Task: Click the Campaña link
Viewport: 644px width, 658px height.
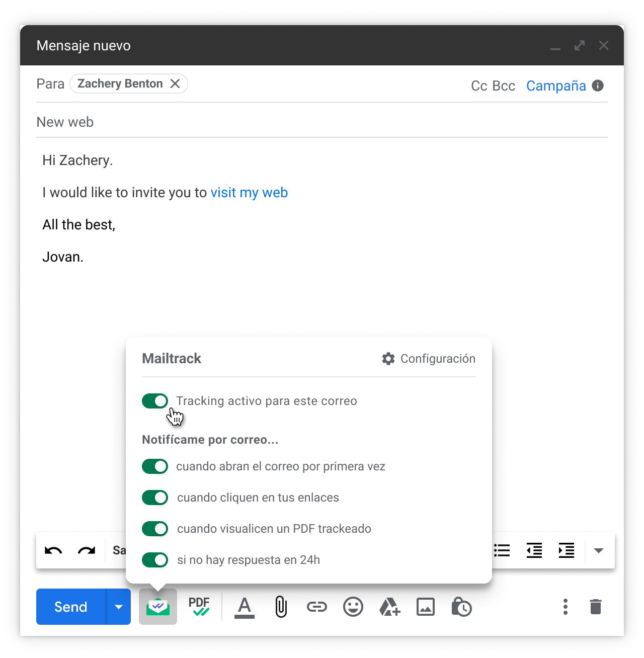Action: tap(556, 86)
